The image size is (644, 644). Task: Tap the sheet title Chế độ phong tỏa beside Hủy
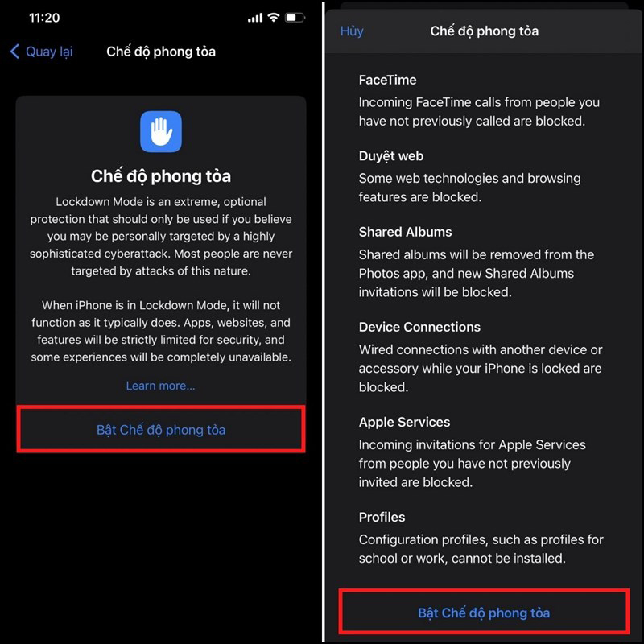click(485, 31)
